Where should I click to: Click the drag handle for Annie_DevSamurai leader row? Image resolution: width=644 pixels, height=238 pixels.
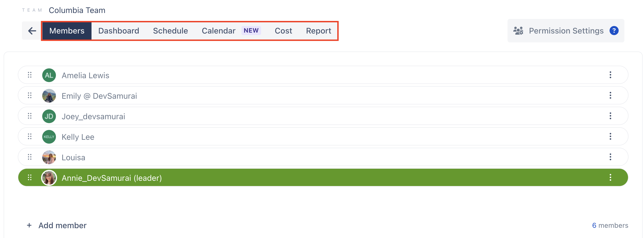tap(30, 177)
